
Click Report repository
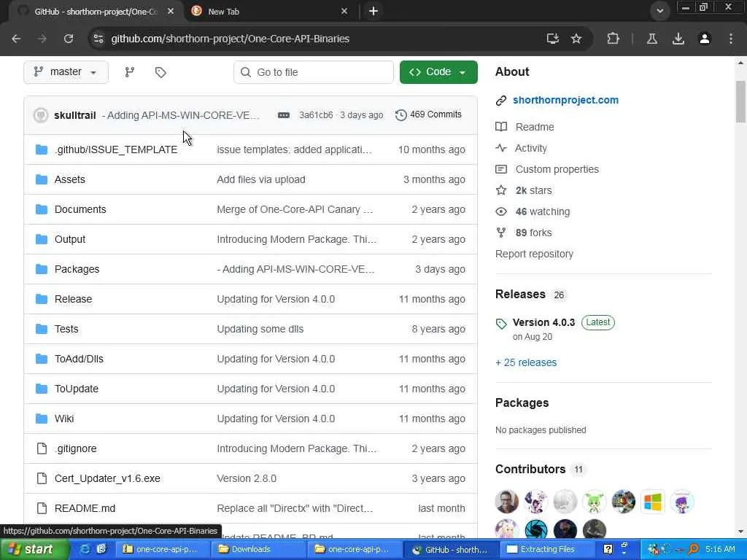534,254
